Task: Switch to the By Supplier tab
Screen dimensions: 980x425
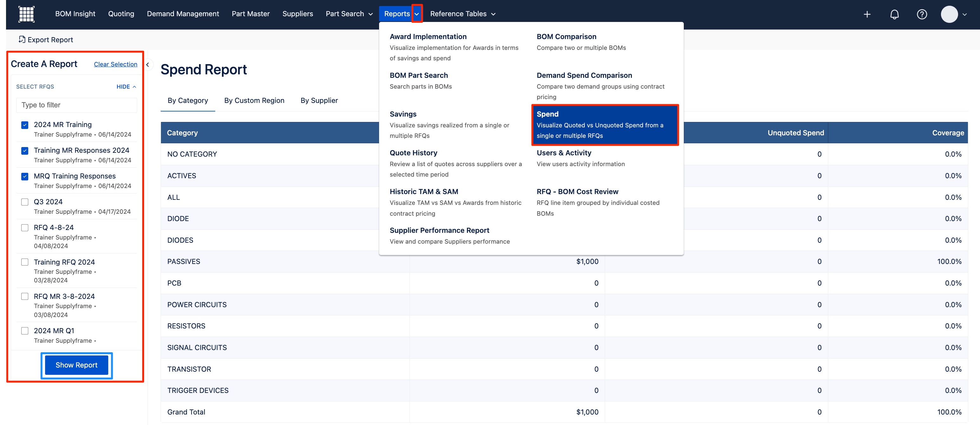Action: point(319,101)
